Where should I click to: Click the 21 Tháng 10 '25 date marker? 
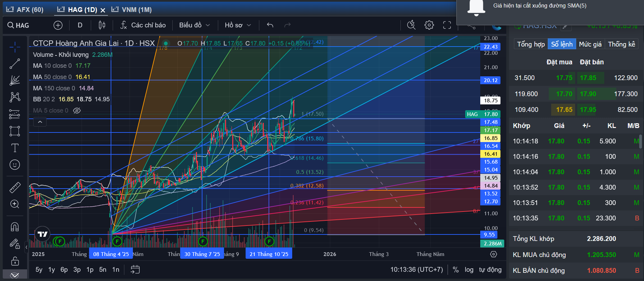point(269,254)
